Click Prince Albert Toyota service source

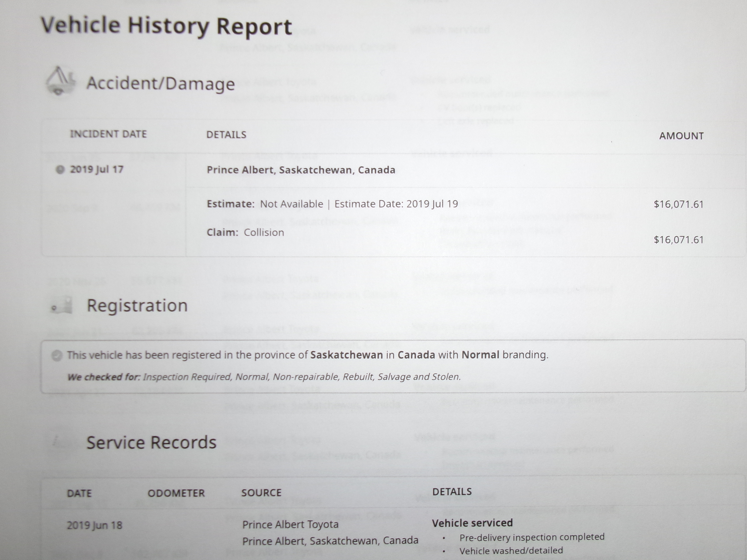pos(290,525)
